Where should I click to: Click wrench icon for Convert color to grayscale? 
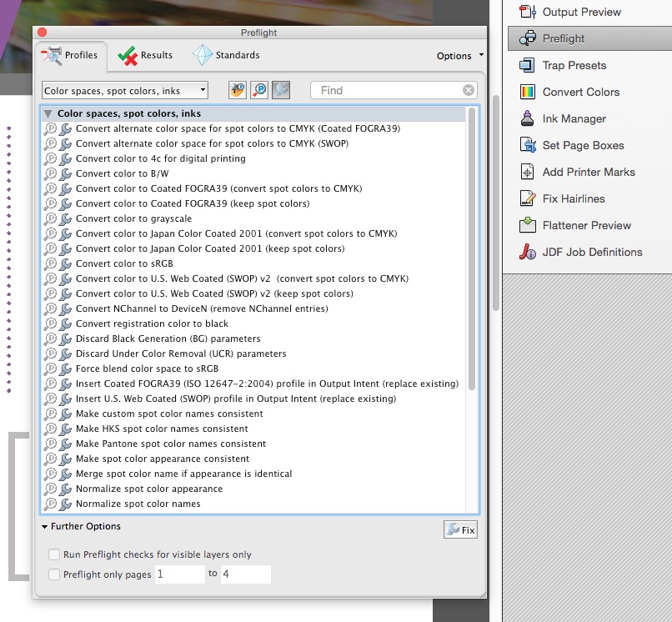click(x=65, y=218)
